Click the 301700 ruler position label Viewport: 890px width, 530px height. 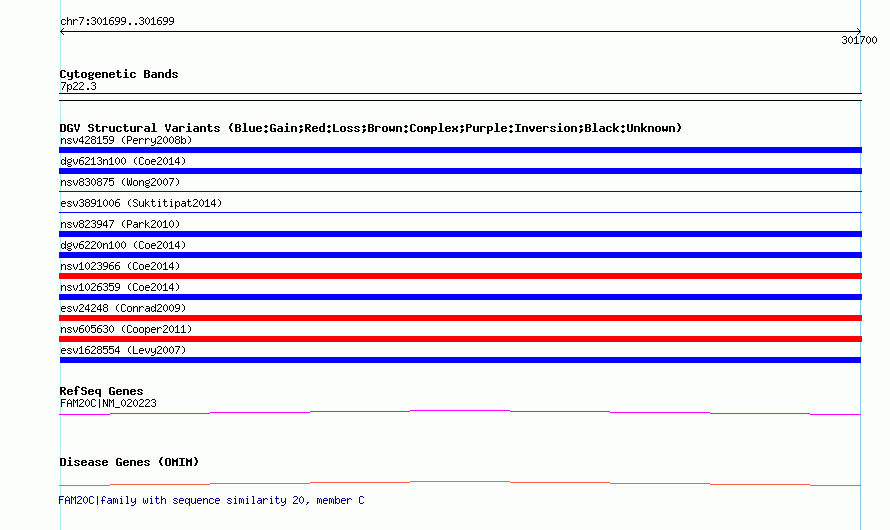(859, 40)
